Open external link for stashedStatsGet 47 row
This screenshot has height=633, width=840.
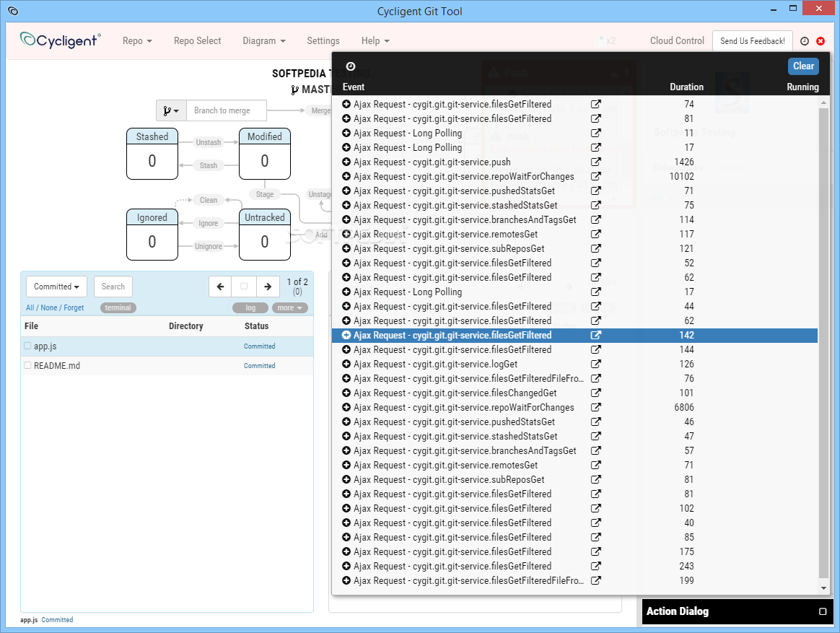[595, 436]
